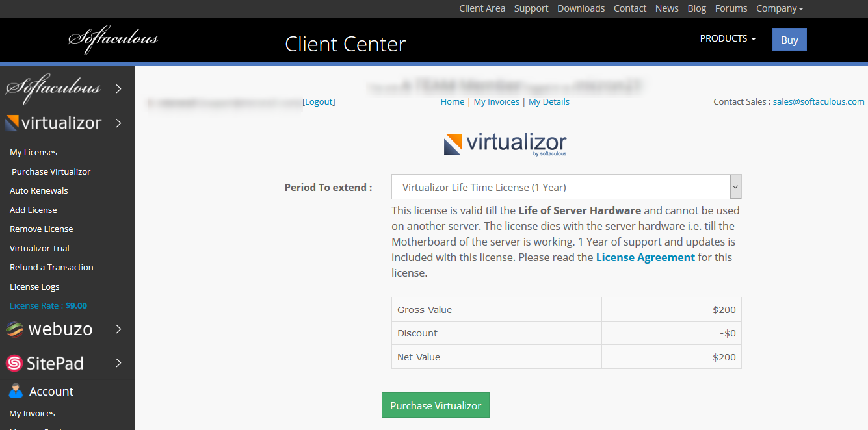The image size is (868, 430).
Task: Click the Softaculous logo in the top header
Action: (x=113, y=40)
